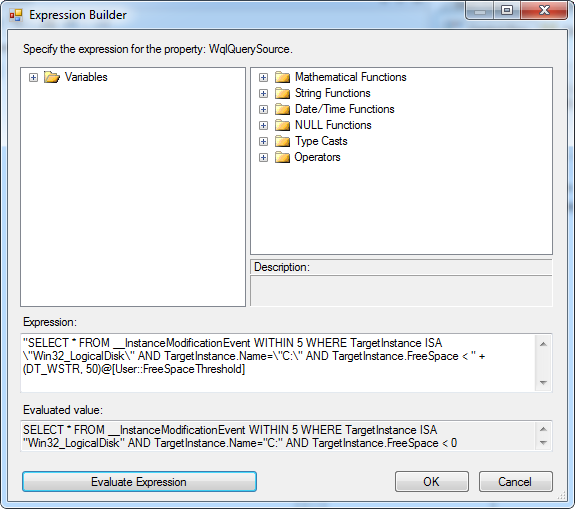Click the String Functions folder icon
The height and width of the screenshot is (509, 575).
(282, 93)
